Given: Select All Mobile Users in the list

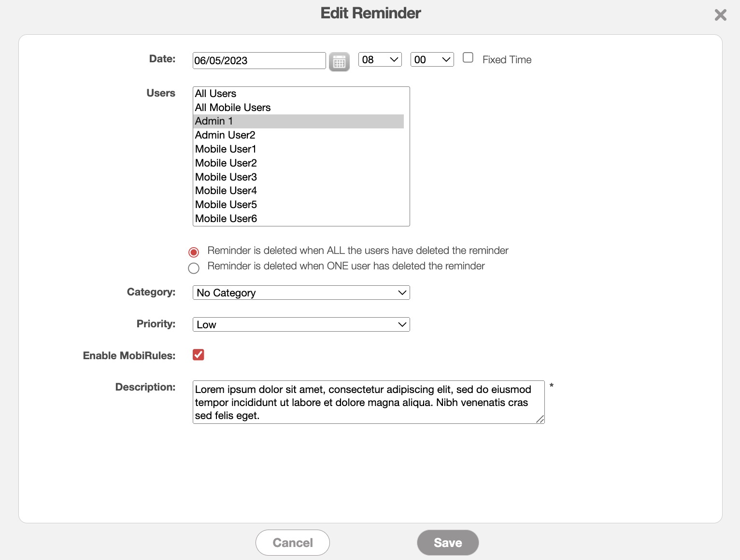Looking at the screenshot, I should (233, 108).
